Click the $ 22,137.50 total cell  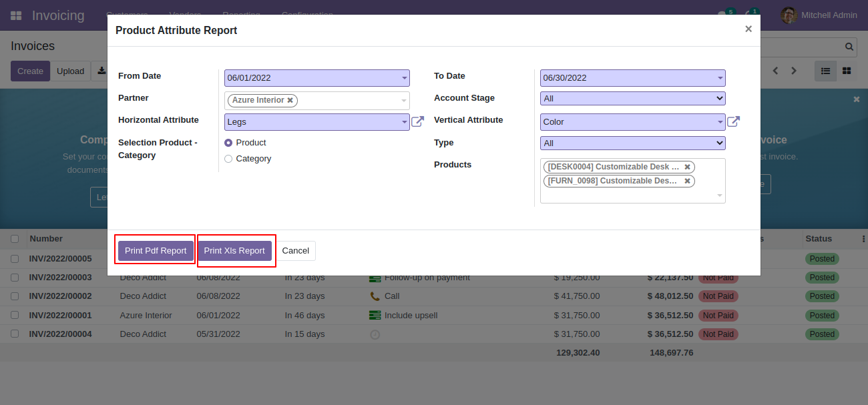(670, 277)
